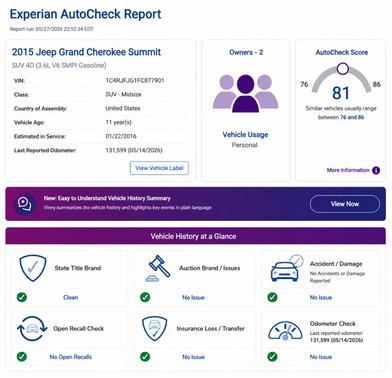392x378 pixels.
Task: Click the Insurance Loss shield car icon
Action: [x=154, y=329]
